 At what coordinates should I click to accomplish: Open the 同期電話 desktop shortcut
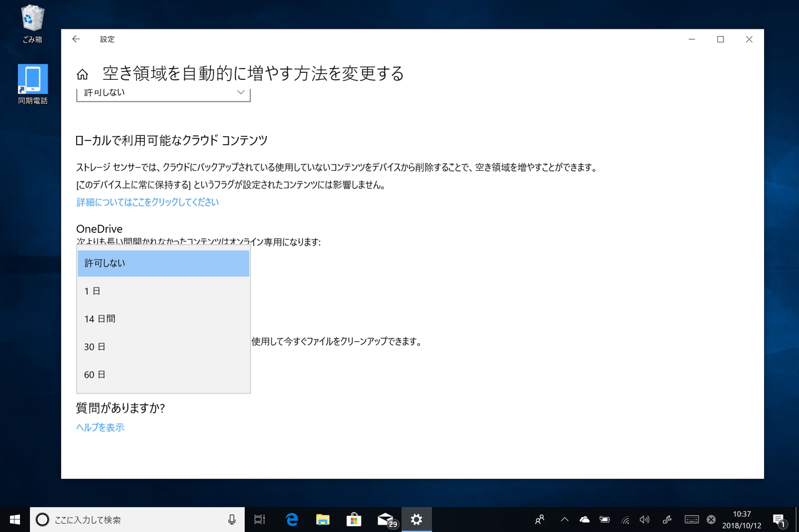pos(32,84)
